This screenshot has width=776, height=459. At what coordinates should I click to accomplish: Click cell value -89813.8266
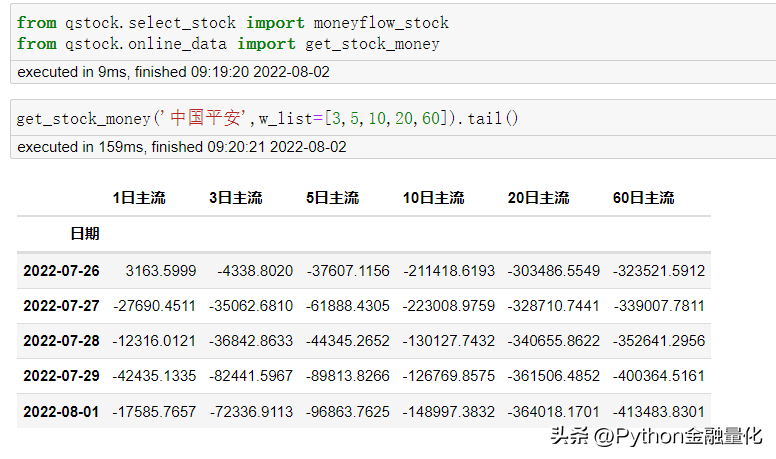coord(348,376)
